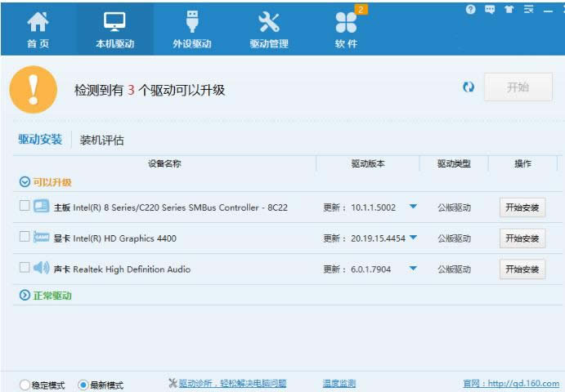Screen dimensions: 565x392
Task: Select the 稳定模式 radio button
Action: (25, 385)
